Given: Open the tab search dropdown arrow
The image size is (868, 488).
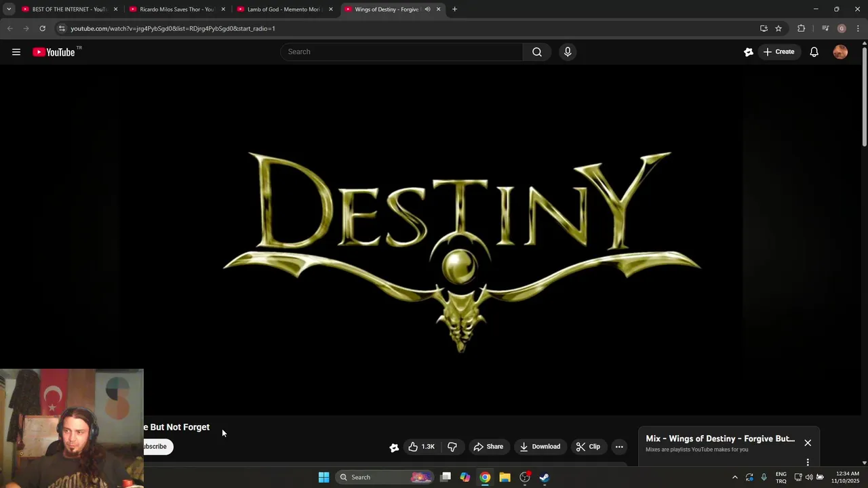Looking at the screenshot, I should [9, 9].
